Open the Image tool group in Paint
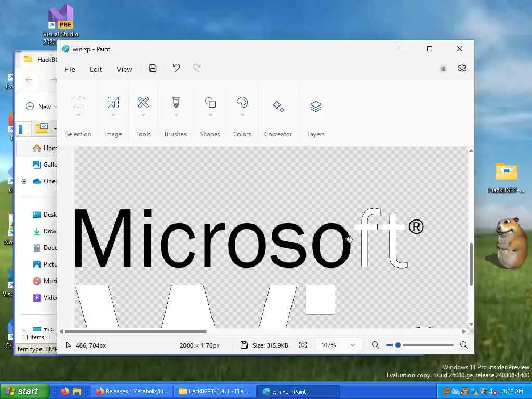532x399 pixels. [x=113, y=102]
